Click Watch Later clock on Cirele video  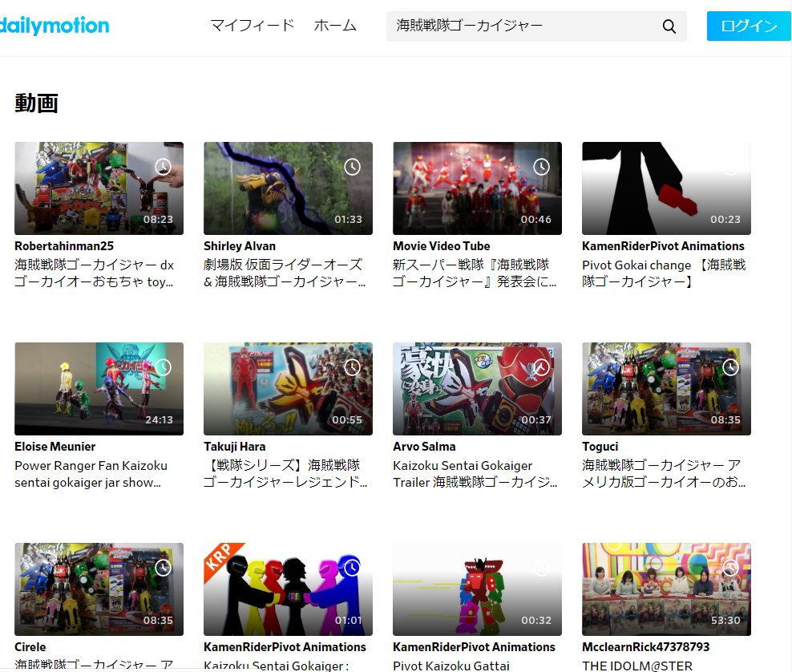[x=163, y=568]
